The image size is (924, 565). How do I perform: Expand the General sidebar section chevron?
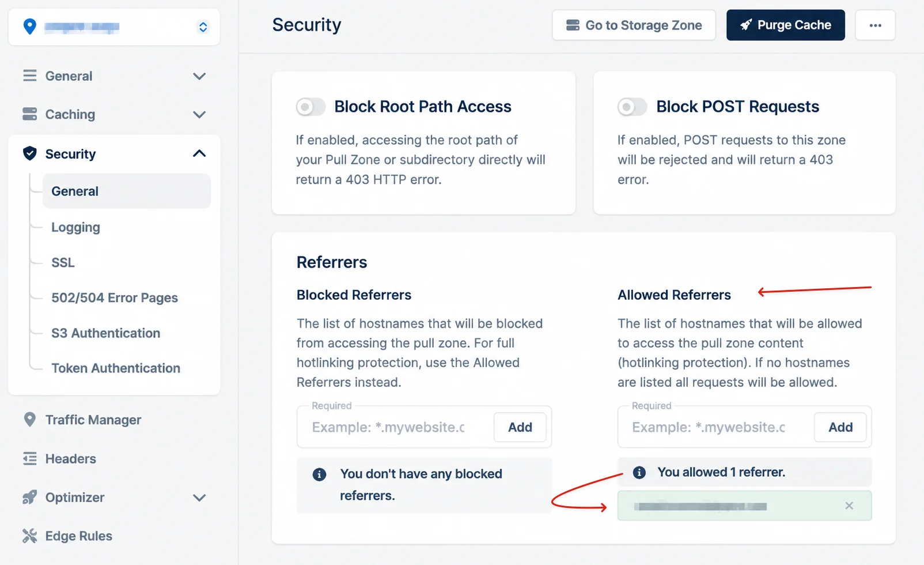pyautogui.click(x=199, y=76)
